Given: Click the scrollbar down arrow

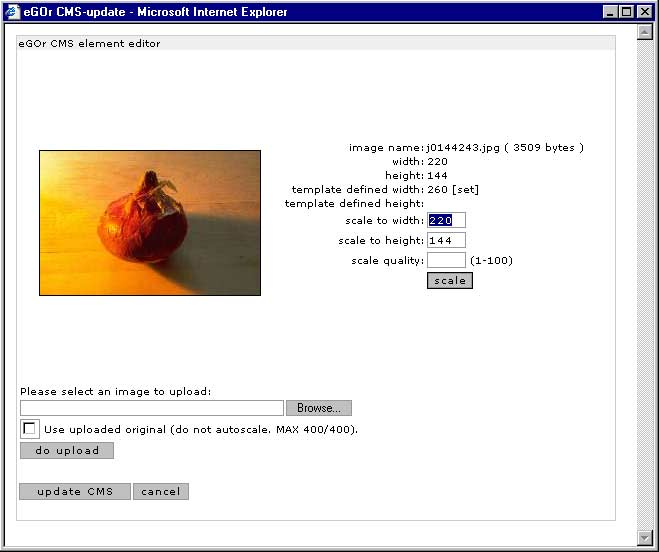Looking at the screenshot, I should [646, 539].
